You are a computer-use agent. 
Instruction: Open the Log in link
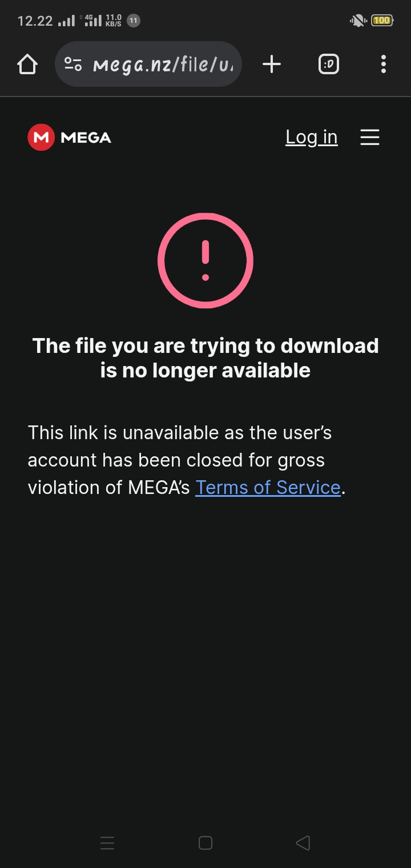312,138
